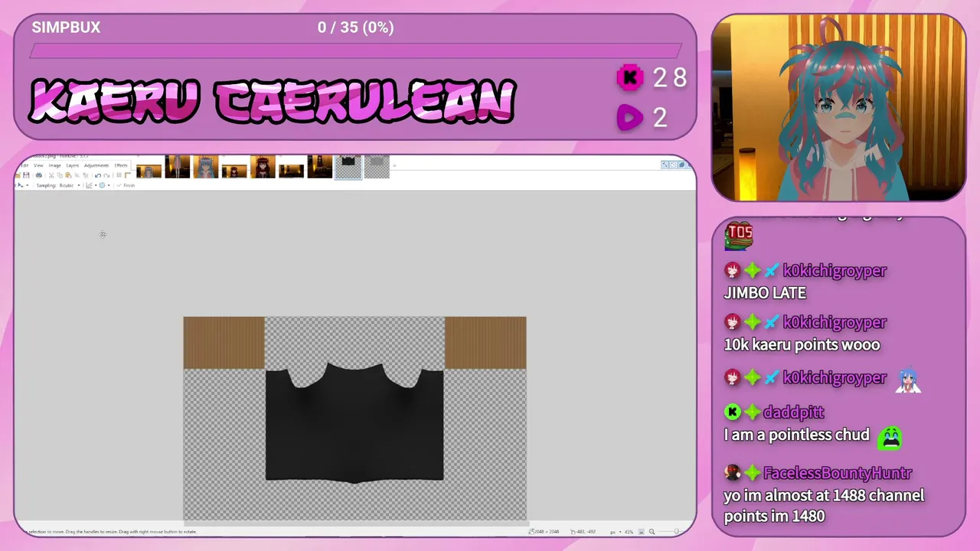Toggle the pixel grid icon

(x=119, y=175)
